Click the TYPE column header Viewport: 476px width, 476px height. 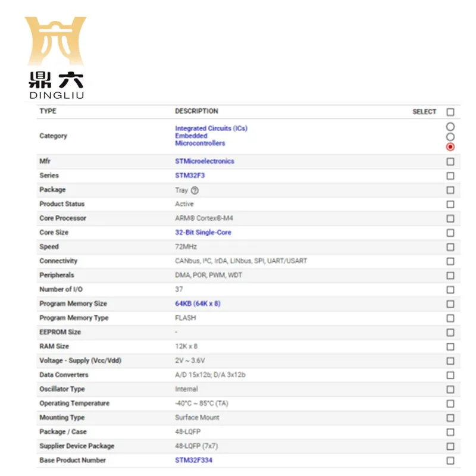click(x=48, y=111)
